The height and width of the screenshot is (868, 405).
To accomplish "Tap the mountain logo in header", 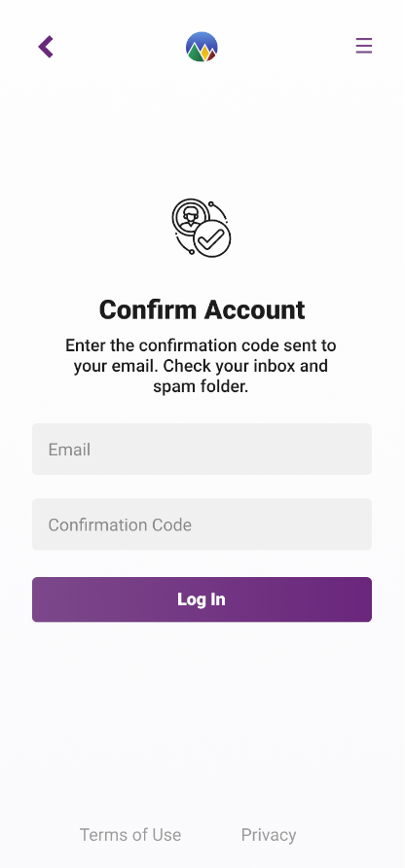I will coord(202,47).
